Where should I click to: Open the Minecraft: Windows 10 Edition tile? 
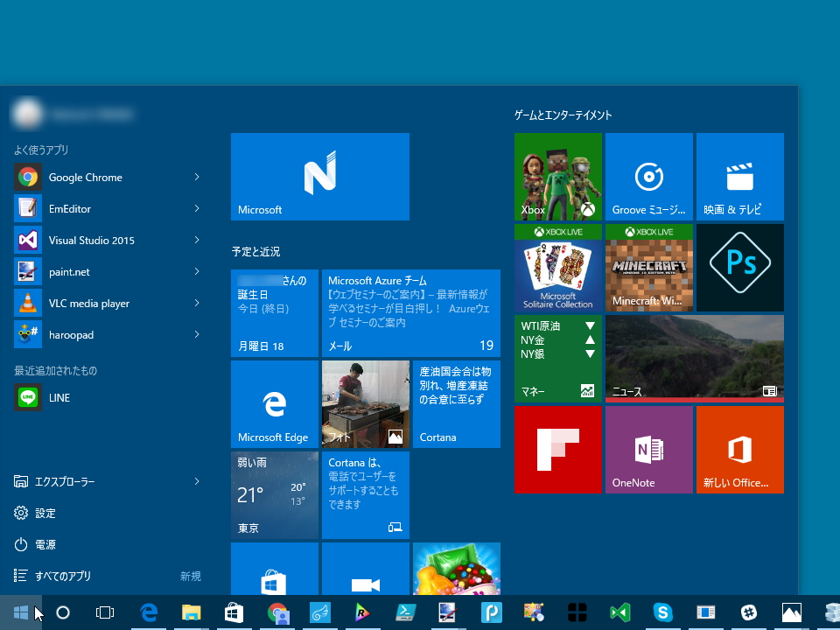tap(648, 268)
